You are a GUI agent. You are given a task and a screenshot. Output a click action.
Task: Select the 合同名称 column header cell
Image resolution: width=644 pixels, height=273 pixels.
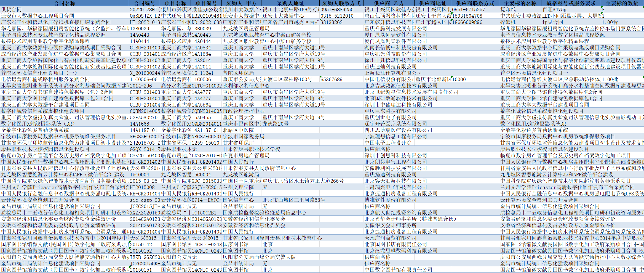pyautogui.click(x=65, y=3)
